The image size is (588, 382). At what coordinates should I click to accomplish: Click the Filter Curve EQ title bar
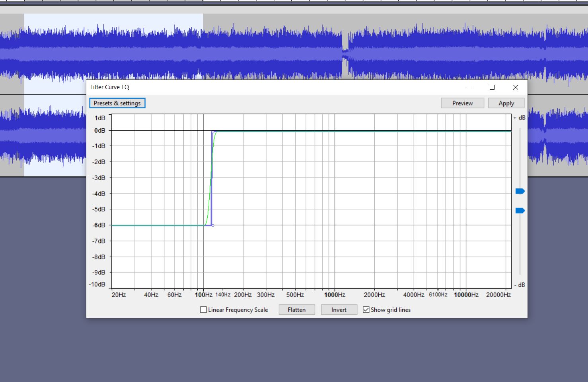278,87
